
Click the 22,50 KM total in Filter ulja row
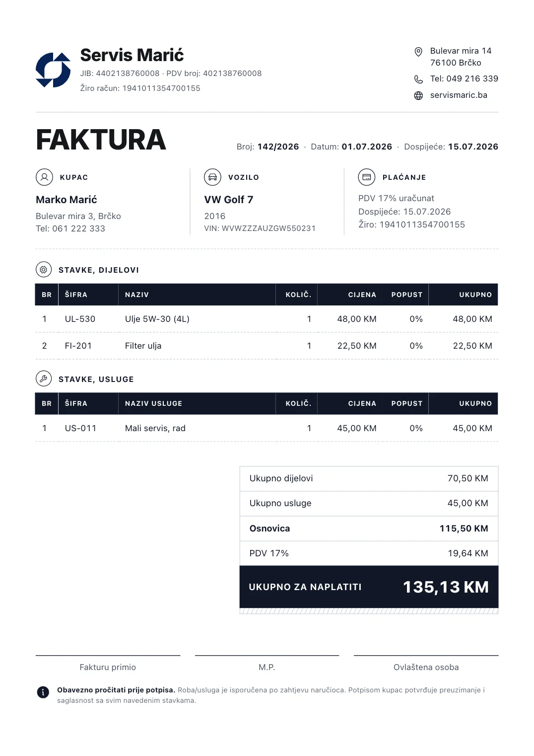coord(472,346)
